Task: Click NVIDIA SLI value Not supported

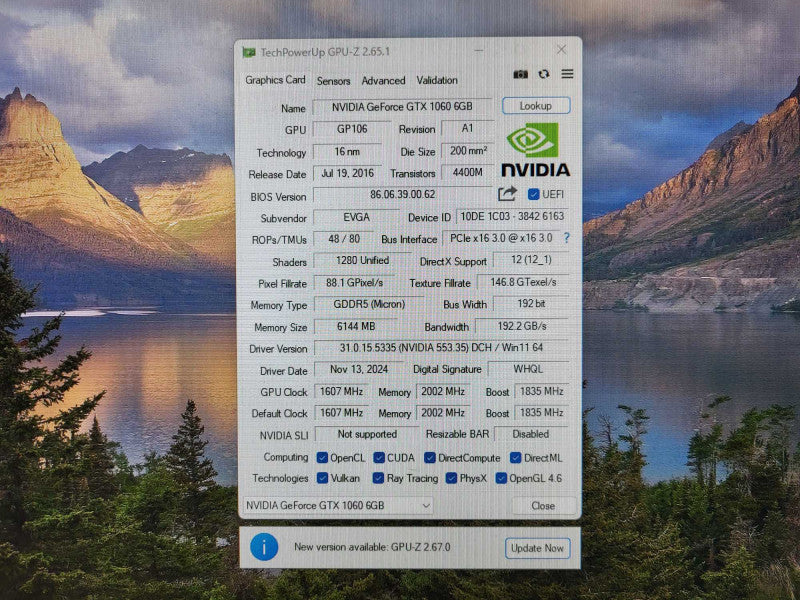Action: 367,434
